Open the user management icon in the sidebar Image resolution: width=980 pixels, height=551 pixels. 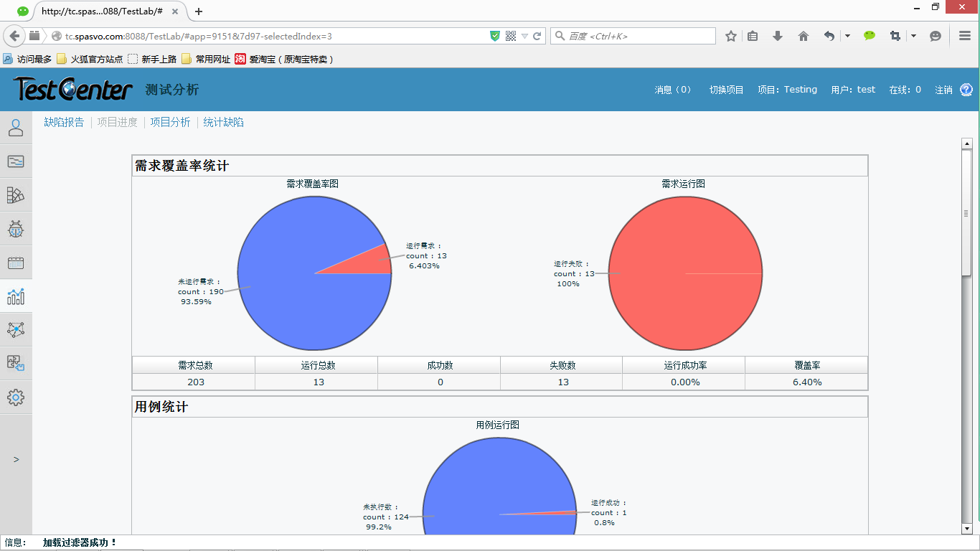pos(16,128)
